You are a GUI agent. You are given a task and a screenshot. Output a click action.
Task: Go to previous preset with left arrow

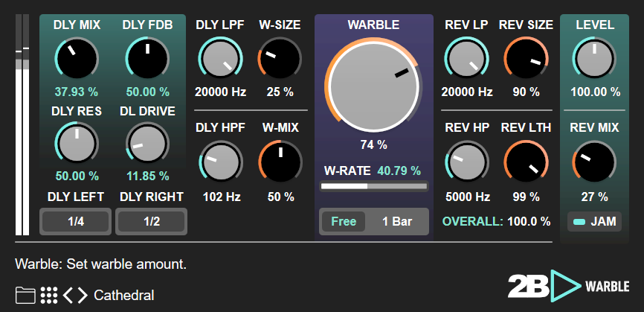click(68, 295)
